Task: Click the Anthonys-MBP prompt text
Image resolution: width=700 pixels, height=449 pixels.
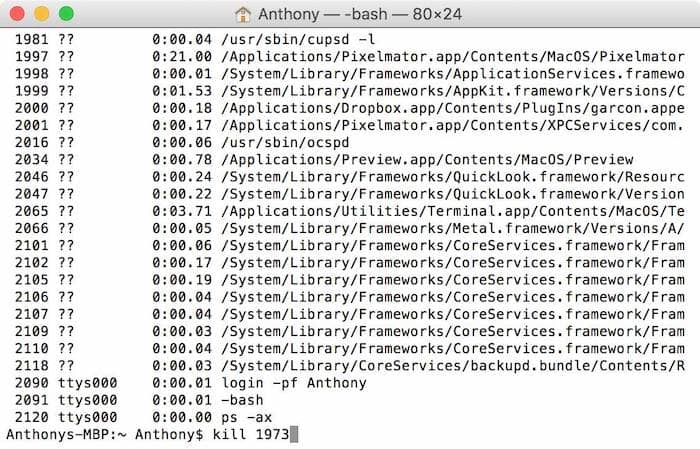Action: pos(67,435)
